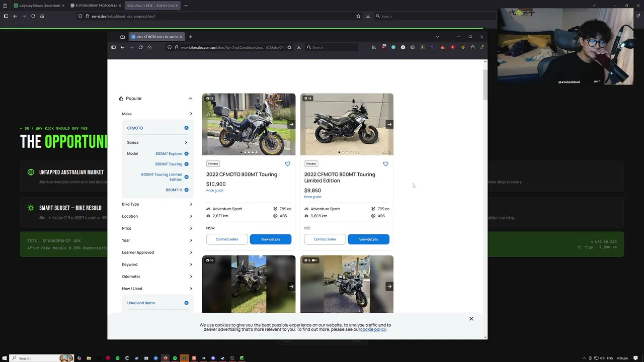Save the 800MT Touring $10,900 listing with heart
Viewport: 644px width, 362px height.
tap(287, 164)
